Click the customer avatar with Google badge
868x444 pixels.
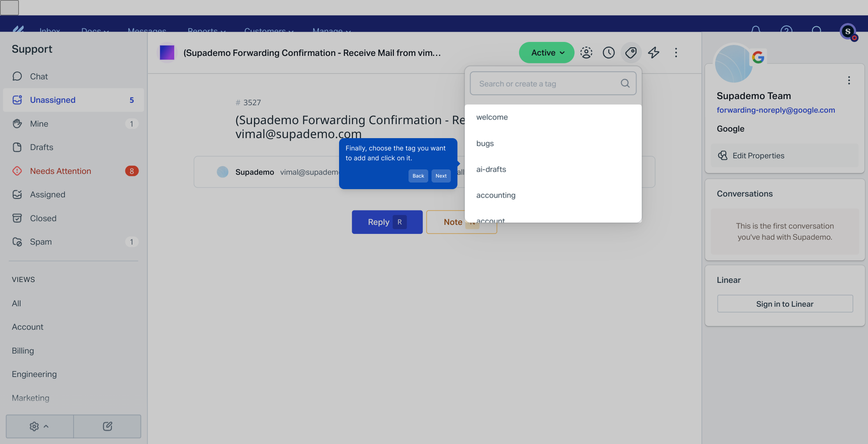point(734,63)
